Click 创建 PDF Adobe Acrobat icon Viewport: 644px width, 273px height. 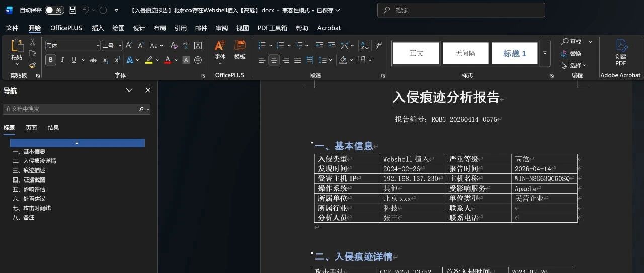pyautogui.click(x=620, y=53)
